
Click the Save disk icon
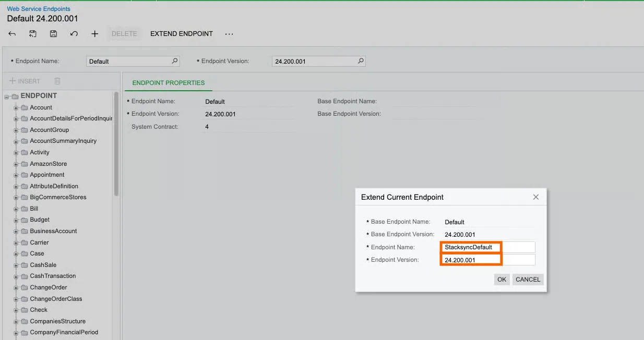[53, 34]
